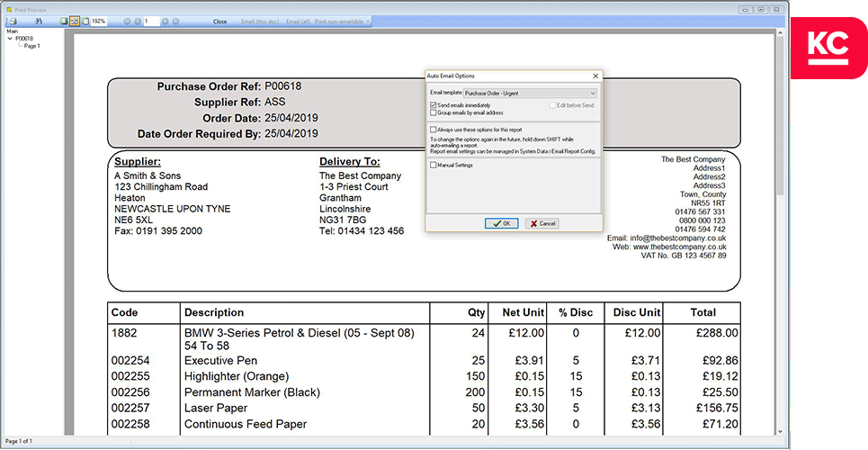Close the Auto Email Options dialog with X
Image resolution: width=868 pixels, height=450 pixels.
[x=595, y=76]
